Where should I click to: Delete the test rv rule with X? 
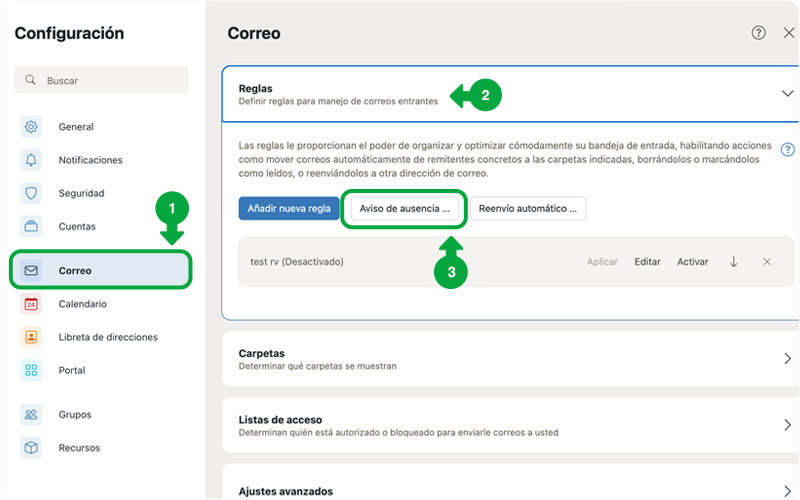click(x=767, y=262)
